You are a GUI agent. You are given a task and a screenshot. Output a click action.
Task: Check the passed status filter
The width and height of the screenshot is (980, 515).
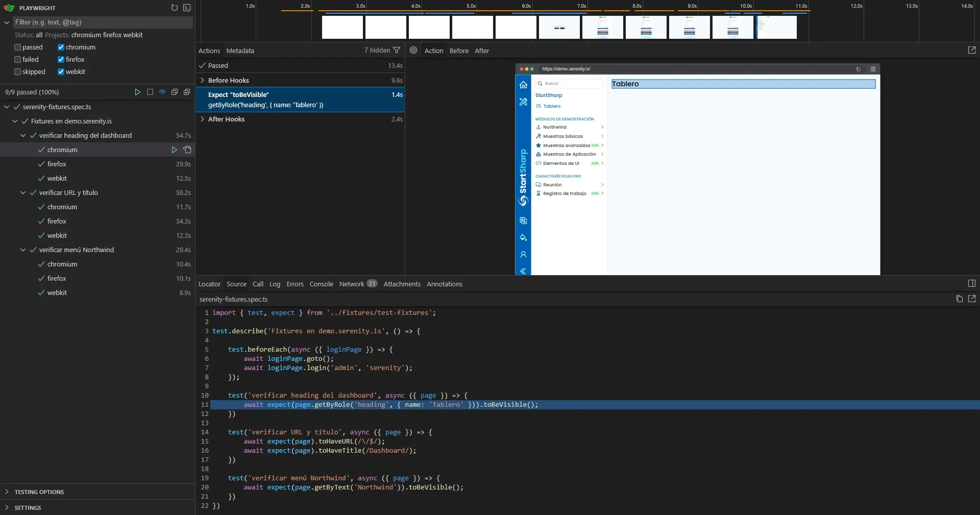click(17, 47)
